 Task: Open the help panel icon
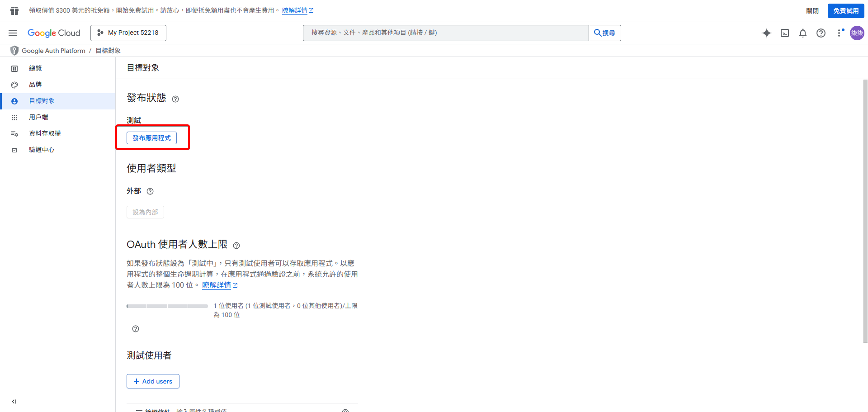(x=821, y=33)
